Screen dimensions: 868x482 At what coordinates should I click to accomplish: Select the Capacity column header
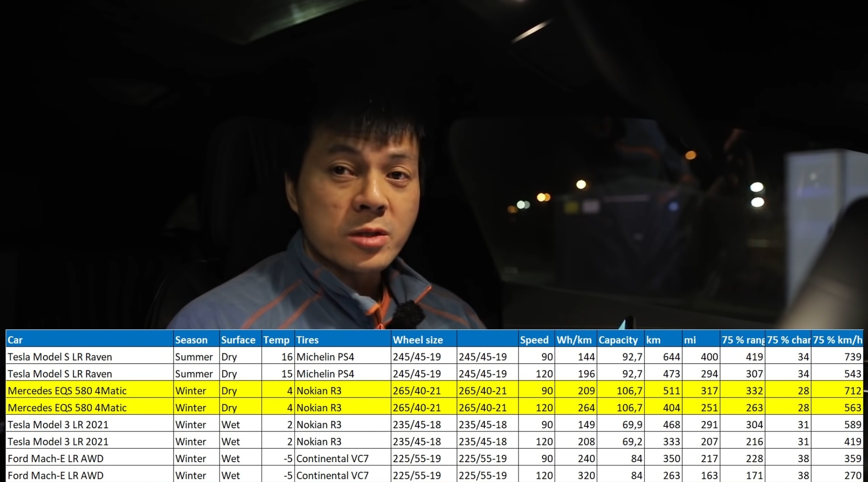tap(621, 340)
